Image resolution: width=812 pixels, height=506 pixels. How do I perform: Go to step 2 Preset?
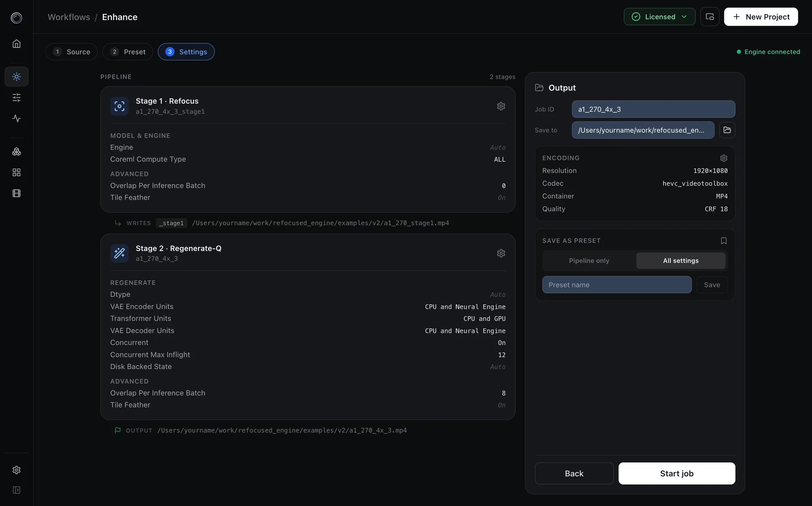pos(127,52)
